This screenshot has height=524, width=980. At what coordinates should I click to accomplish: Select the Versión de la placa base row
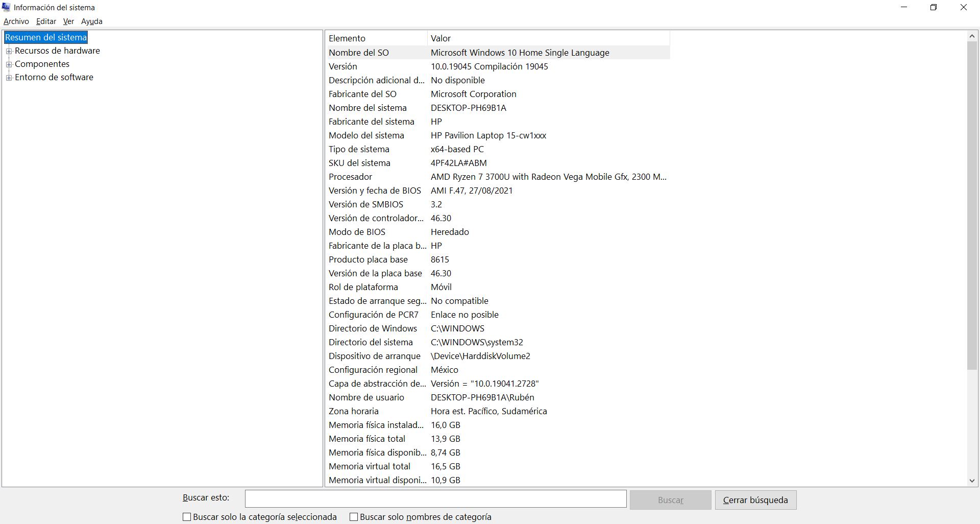click(x=498, y=273)
